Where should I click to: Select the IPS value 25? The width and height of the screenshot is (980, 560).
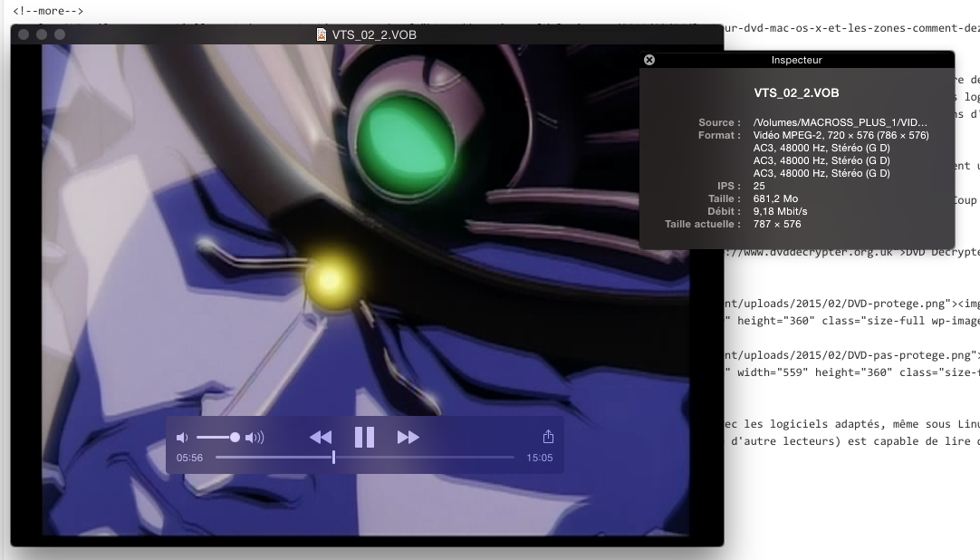759,186
